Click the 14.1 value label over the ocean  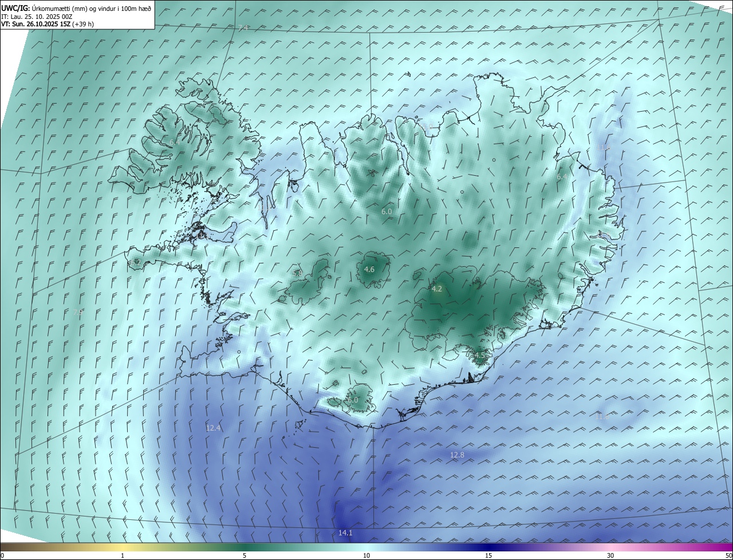[x=345, y=533]
